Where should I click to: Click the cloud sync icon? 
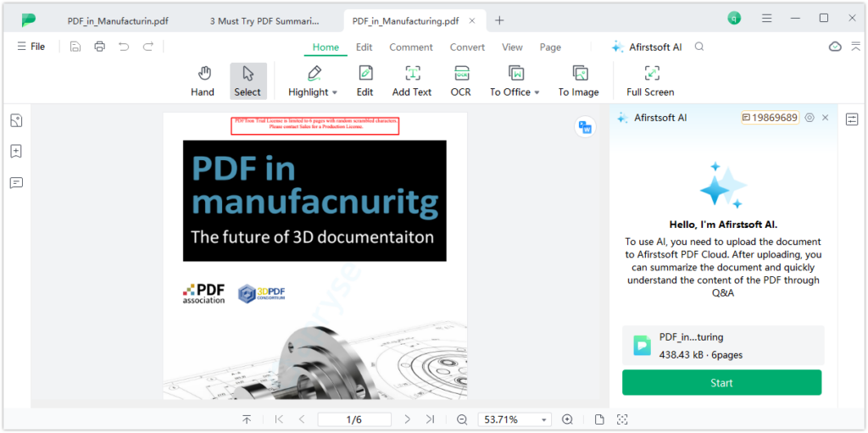point(835,47)
